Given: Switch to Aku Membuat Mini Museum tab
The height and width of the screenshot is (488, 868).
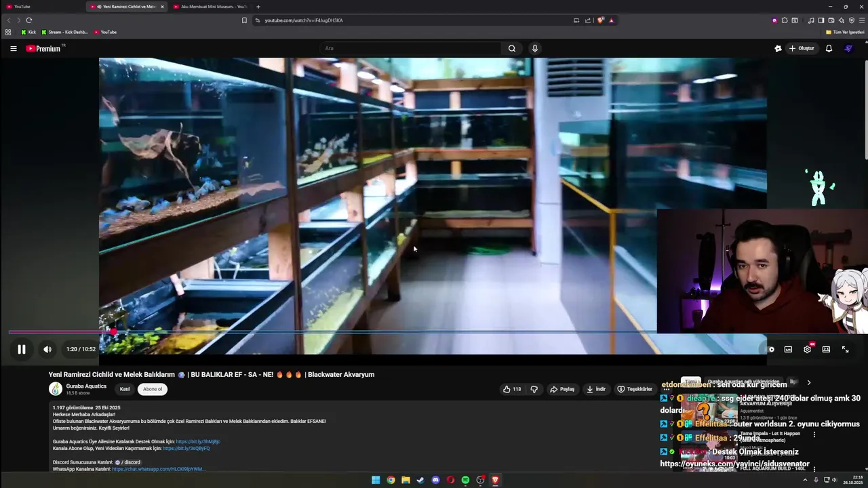Looking at the screenshot, I should [x=210, y=7].
